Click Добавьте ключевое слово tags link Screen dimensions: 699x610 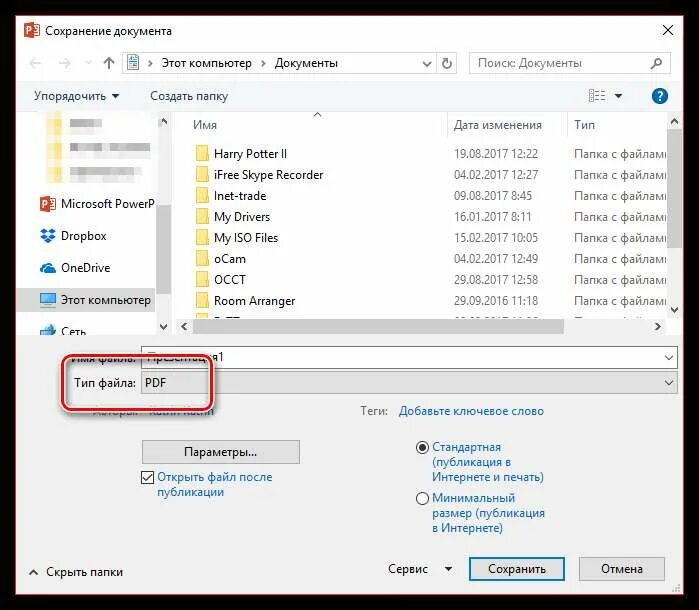pyautogui.click(x=471, y=411)
